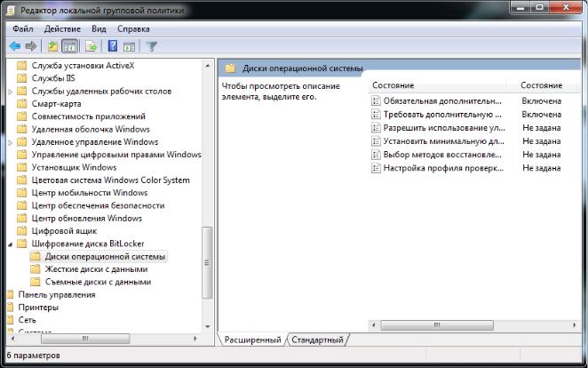
Task: Click policy list scroll right arrow
Action: 574,325
